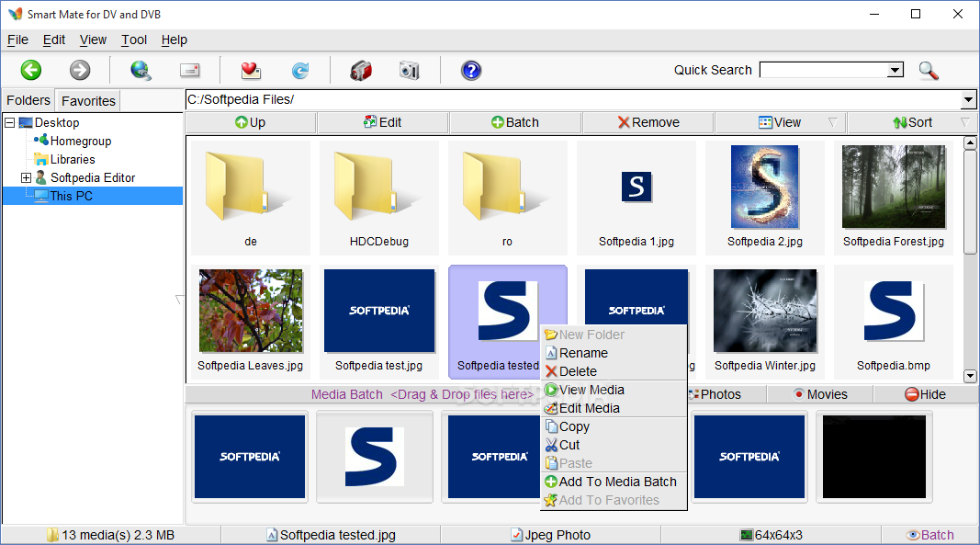Open the Edit menu
Screen dimensions: 980x545
pyautogui.click(x=54, y=40)
